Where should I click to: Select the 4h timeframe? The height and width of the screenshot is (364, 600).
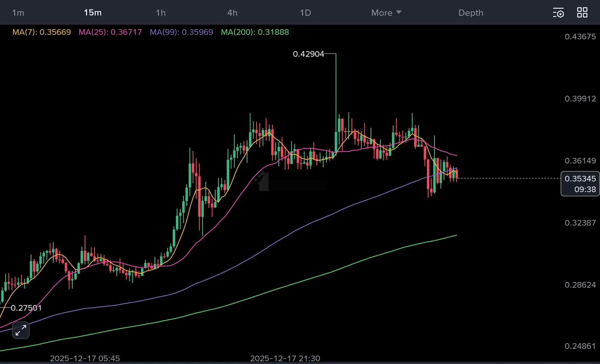(x=232, y=13)
